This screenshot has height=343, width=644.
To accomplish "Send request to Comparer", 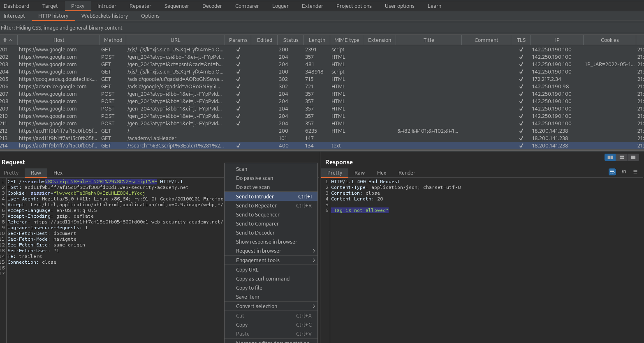I will click(x=271, y=223).
